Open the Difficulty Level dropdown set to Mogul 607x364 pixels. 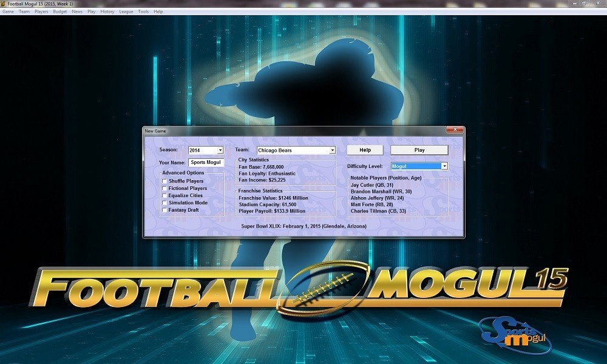(x=444, y=165)
